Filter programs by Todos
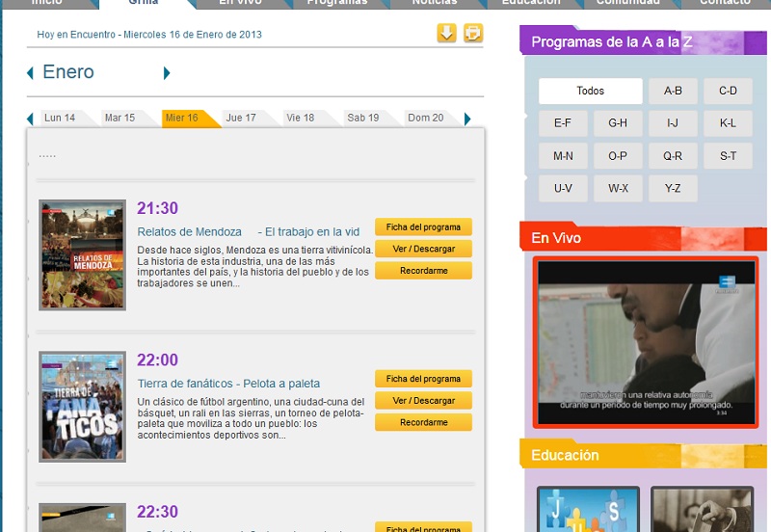This screenshot has height=532, width=771. tap(590, 92)
